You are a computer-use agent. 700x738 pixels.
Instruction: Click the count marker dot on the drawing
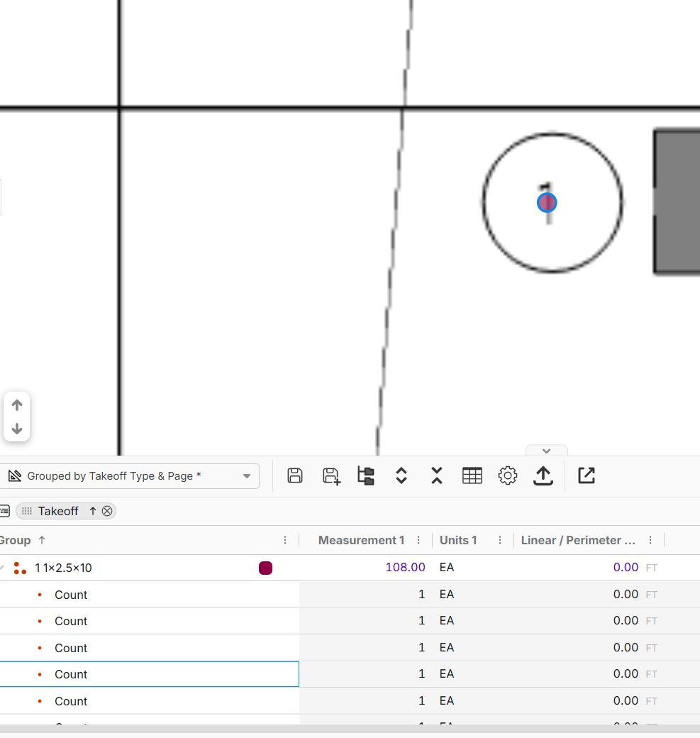click(x=547, y=202)
